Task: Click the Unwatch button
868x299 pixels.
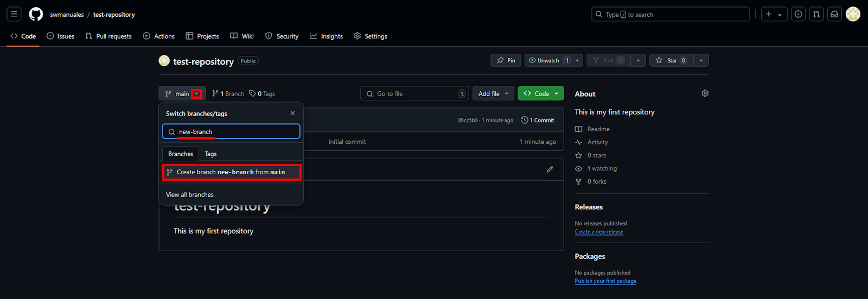Action: coord(548,60)
